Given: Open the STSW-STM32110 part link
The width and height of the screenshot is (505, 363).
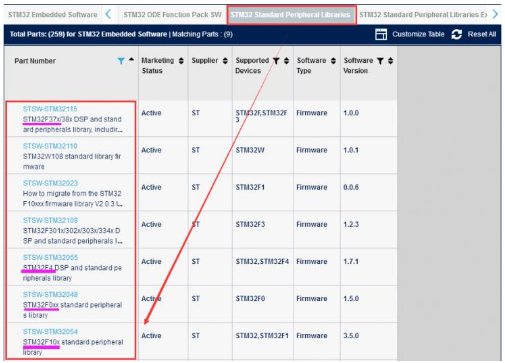Looking at the screenshot, I should [x=50, y=146].
